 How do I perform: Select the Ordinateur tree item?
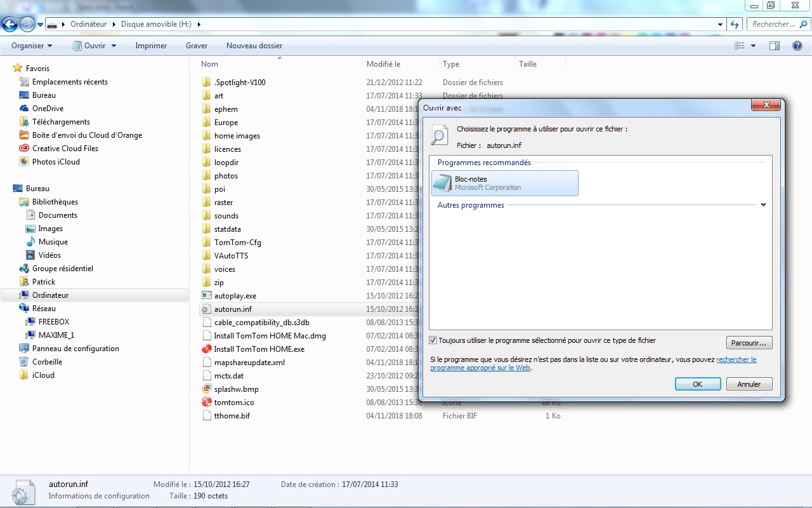click(95, 295)
